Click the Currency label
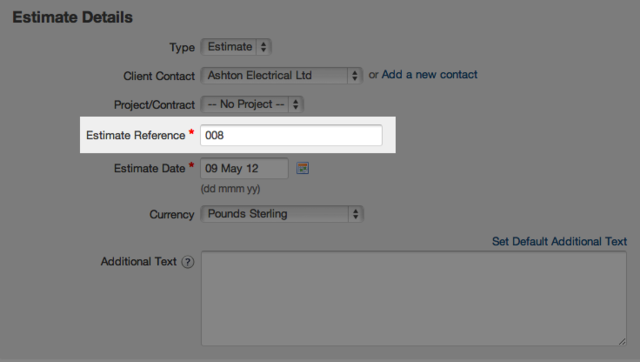Image resolution: width=640 pixels, height=362 pixels. click(172, 215)
